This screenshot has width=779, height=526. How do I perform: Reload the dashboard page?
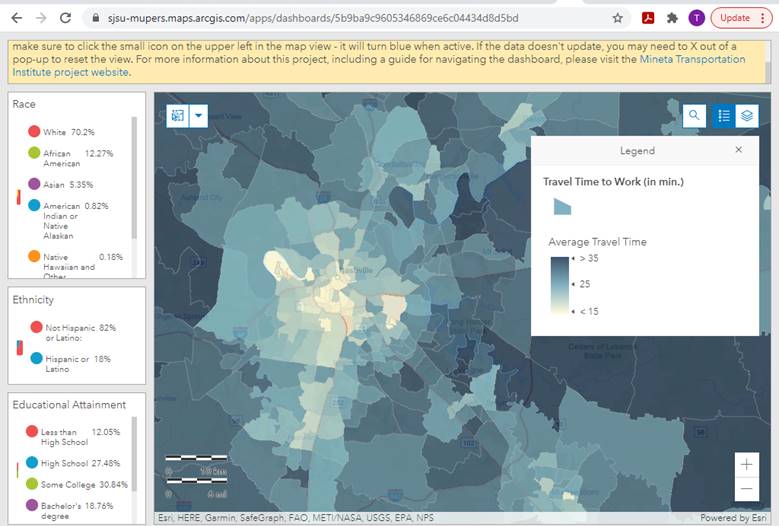tap(65, 18)
